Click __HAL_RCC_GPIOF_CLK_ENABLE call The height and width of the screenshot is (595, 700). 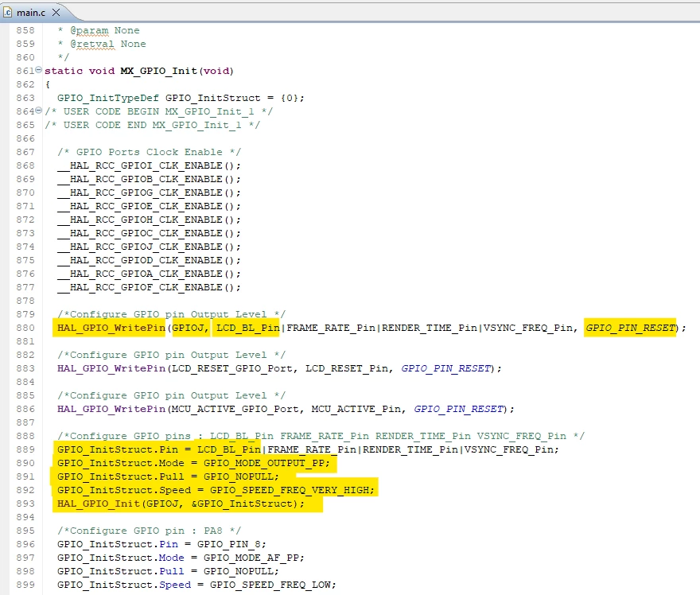tap(149, 287)
